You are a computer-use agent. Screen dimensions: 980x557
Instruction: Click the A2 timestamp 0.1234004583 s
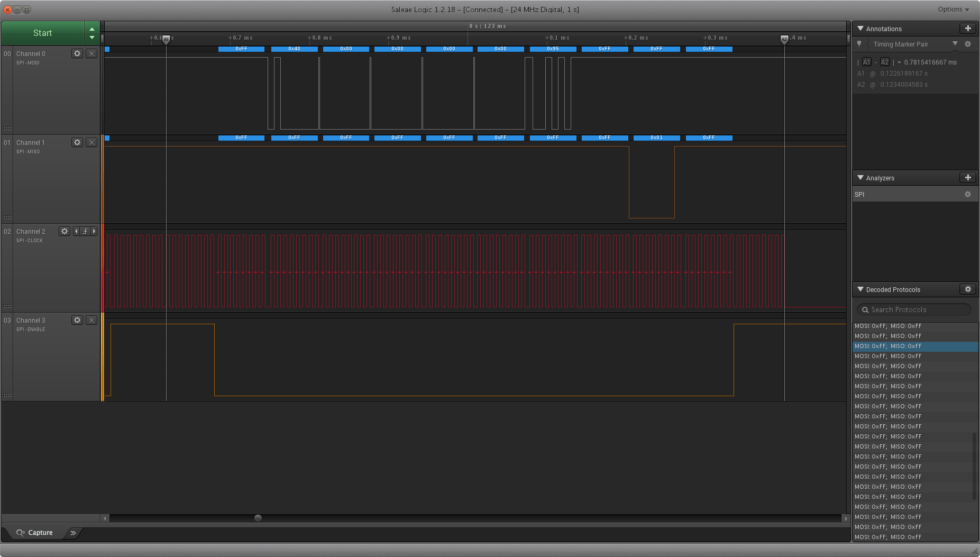[x=904, y=85]
